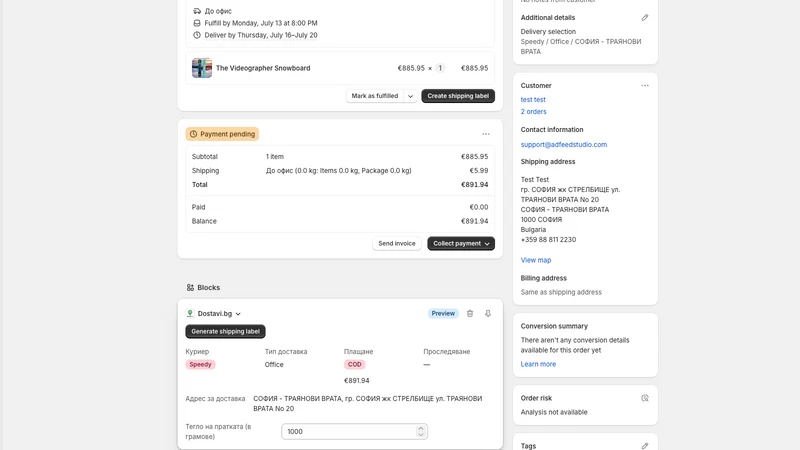The height and width of the screenshot is (450, 800).
Task: Click Send invoice button
Action: click(x=396, y=243)
